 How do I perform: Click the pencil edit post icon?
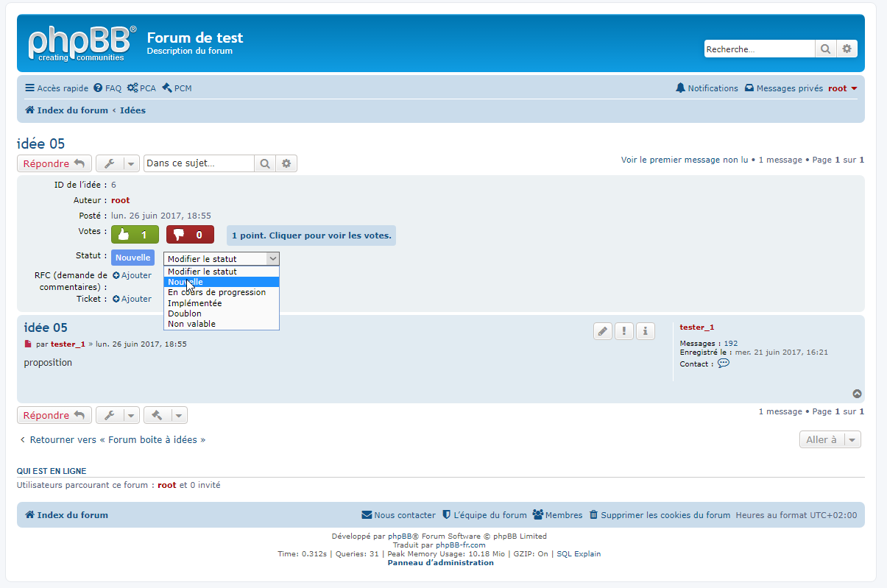(603, 331)
